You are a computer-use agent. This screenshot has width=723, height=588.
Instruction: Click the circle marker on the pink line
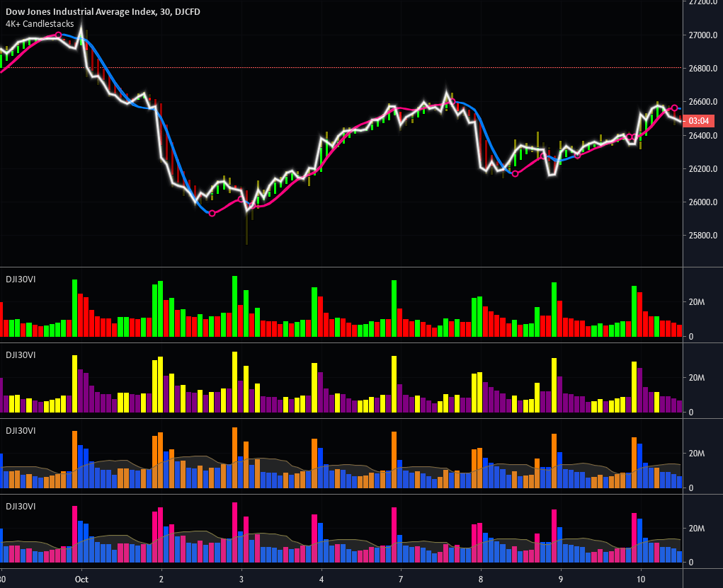click(211, 213)
